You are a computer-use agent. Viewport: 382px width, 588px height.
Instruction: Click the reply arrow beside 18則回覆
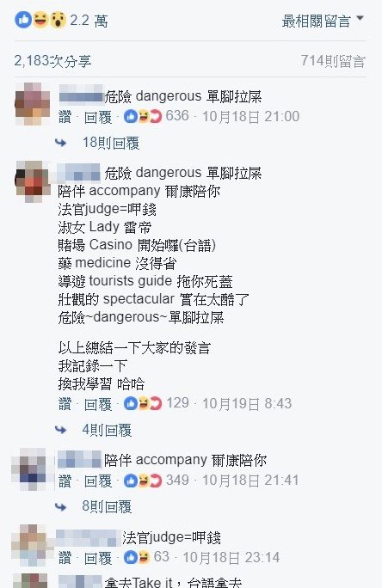(x=61, y=143)
